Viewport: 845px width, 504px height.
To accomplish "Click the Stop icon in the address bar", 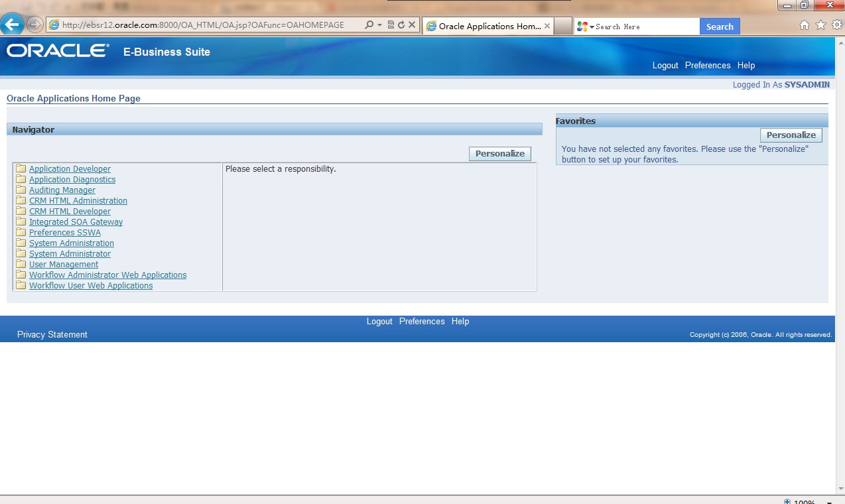I will pyautogui.click(x=412, y=25).
